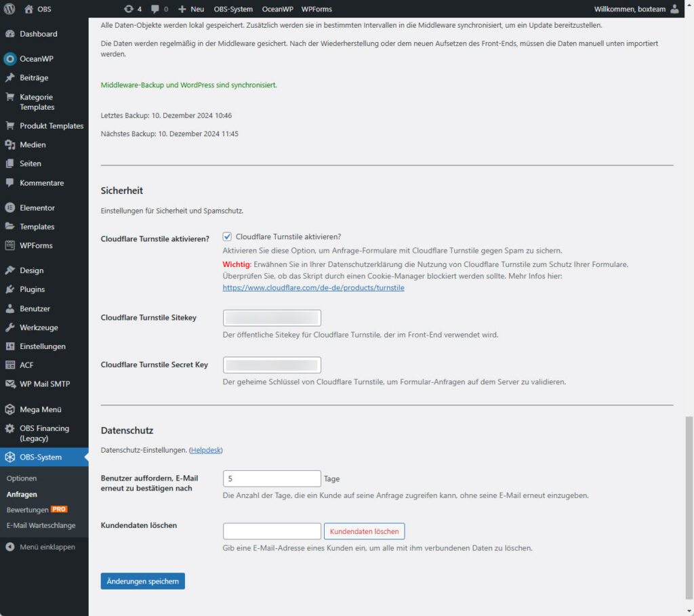Click the Kommentare speech bubble icon
694x616 pixels.
coord(9,183)
